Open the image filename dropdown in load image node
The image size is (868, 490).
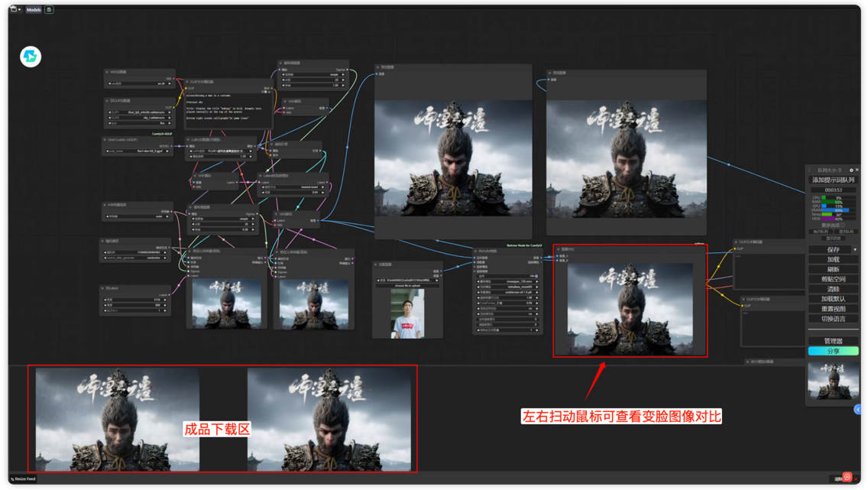pos(407,280)
